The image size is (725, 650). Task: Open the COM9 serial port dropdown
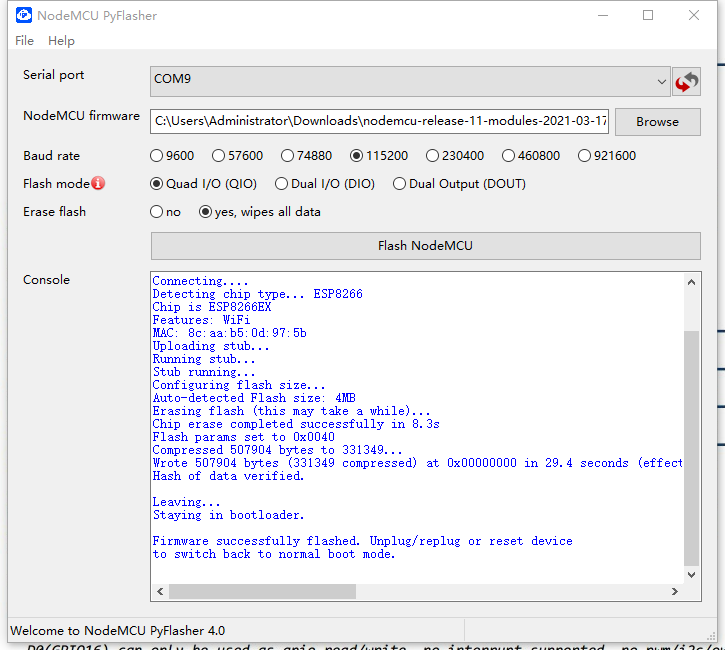coord(410,81)
